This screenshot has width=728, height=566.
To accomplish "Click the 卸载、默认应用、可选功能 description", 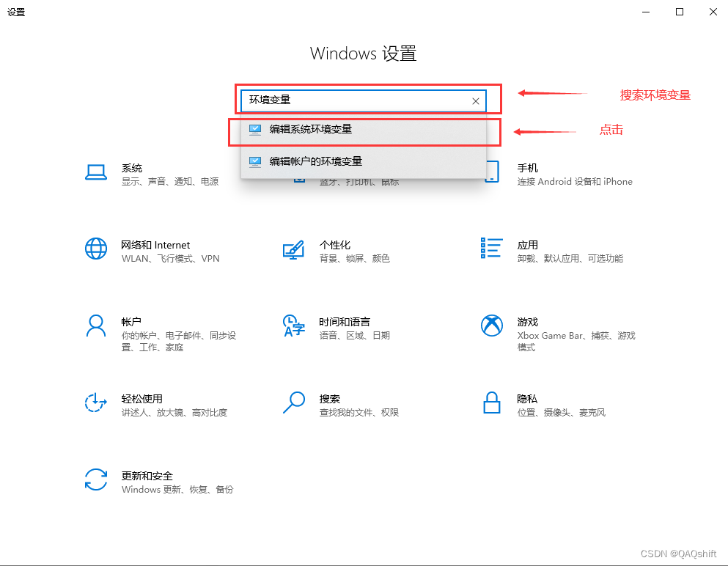I will click(570, 259).
